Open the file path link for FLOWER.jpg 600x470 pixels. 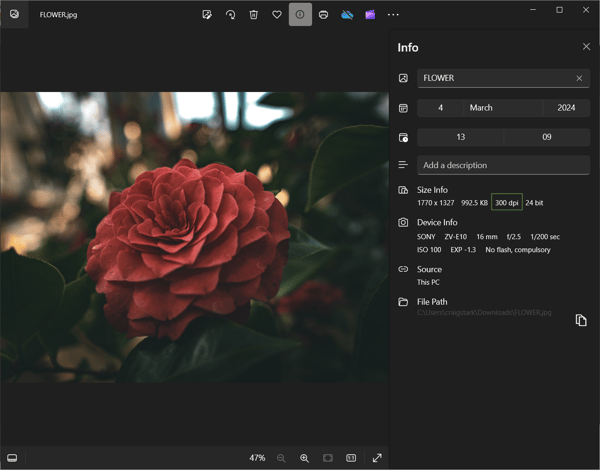(x=484, y=313)
